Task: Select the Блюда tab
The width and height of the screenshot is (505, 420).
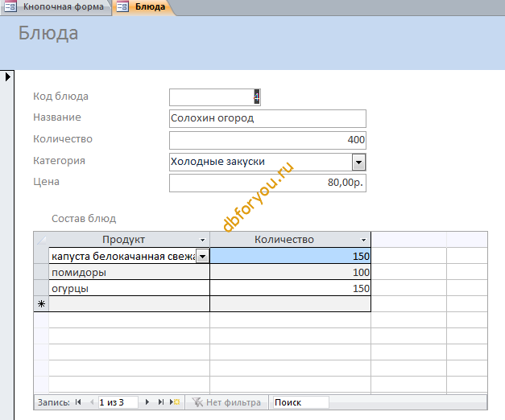Action: coord(143,6)
